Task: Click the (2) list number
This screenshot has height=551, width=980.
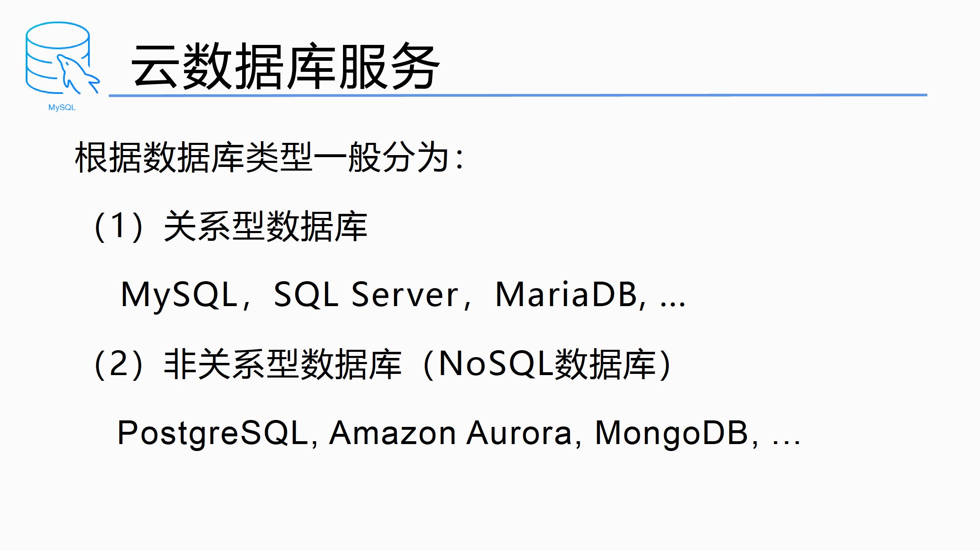Action: [118, 364]
